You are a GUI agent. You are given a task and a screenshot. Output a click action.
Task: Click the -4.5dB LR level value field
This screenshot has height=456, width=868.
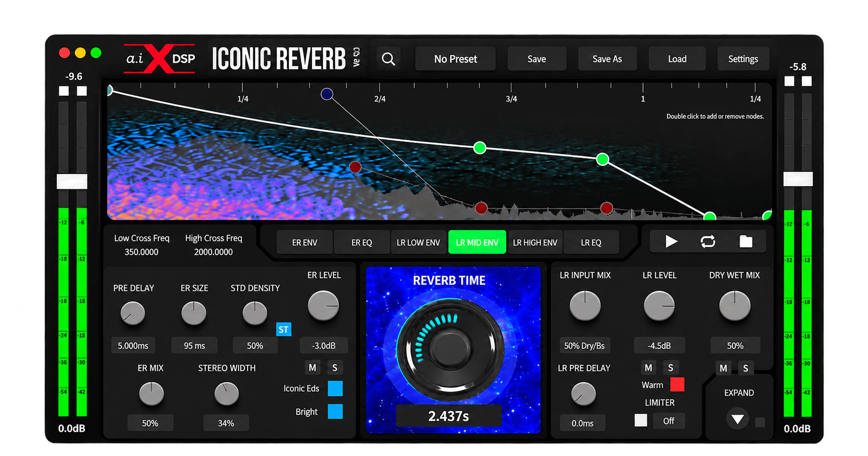pos(659,346)
